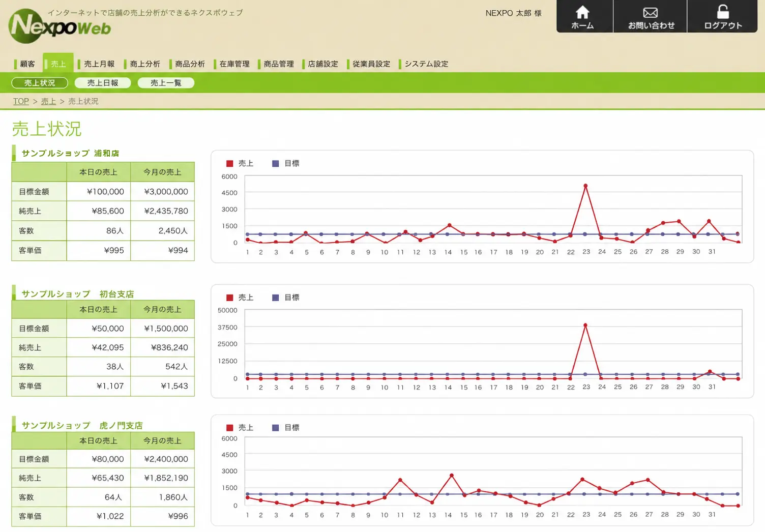Click the blue 目標 legend swatch in 虎ノ門支店 chart

tap(275, 428)
